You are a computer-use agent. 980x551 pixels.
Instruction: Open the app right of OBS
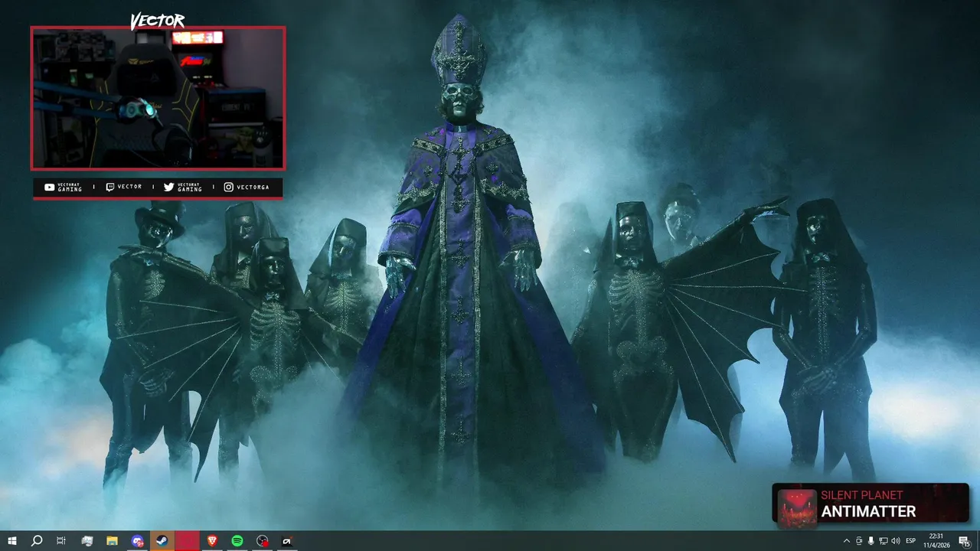tap(287, 541)
